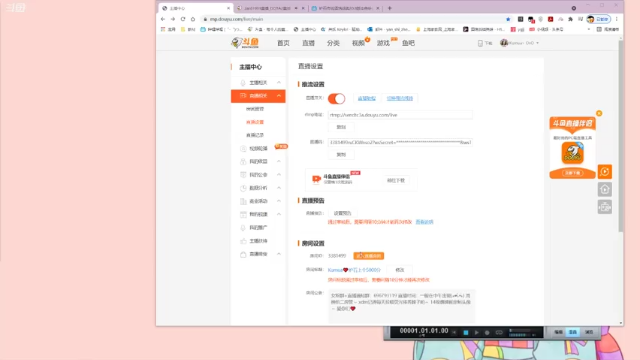Open a new browser tab with plus

tap(389, 8)
